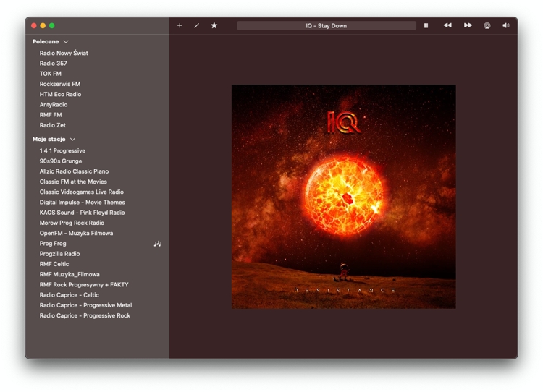Click the music notes icon beside Prog Frog
The height and width of the screenshot is (392, 543).
[157, 244]
